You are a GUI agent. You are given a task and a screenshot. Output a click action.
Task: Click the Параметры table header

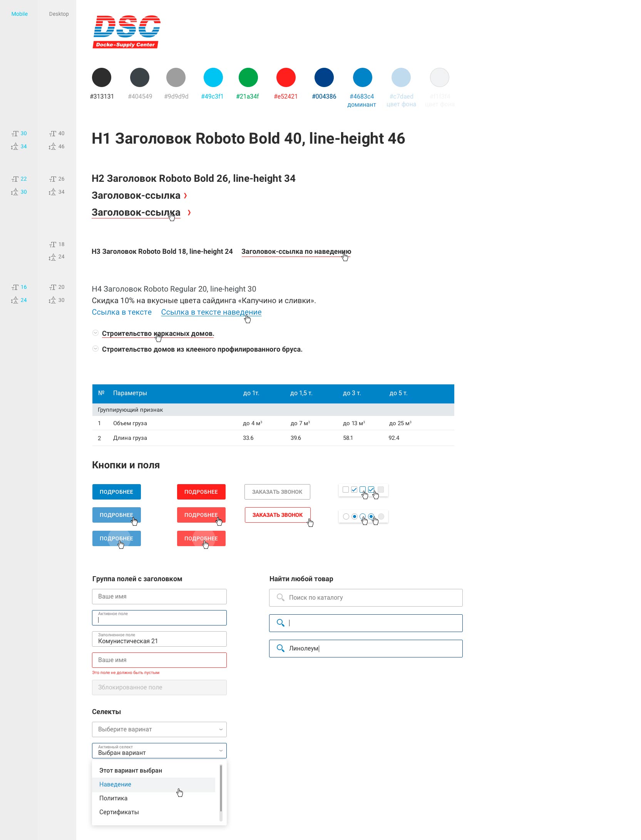130,393
